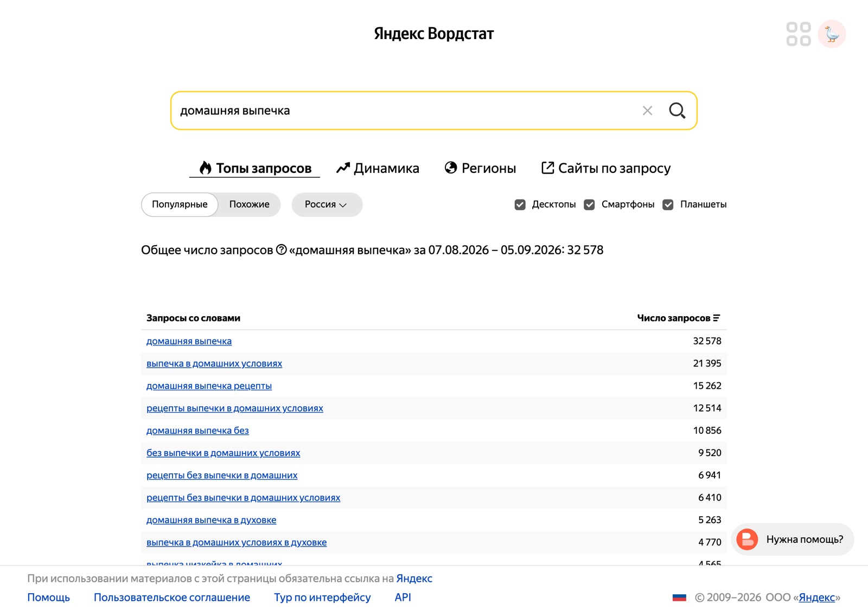Sort by the Число запросов sort icon

point(717,318)
